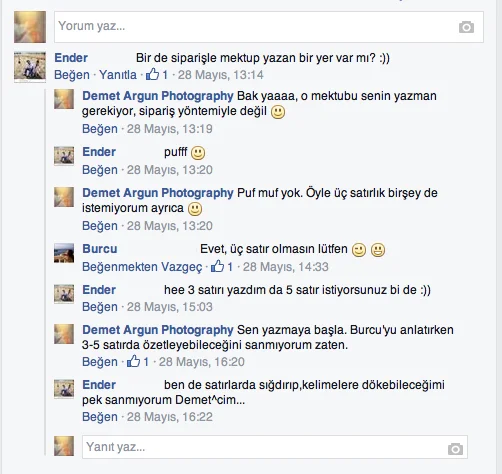Open Ender's avatar on the 15:03 reply
This screenshot has width=502, height=474.
[64, 294]
